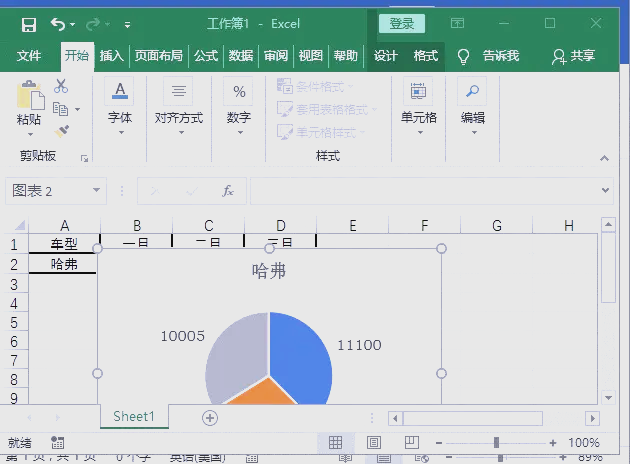
Task: Click the chart title 哈弗
Action: tap(269, 271)
